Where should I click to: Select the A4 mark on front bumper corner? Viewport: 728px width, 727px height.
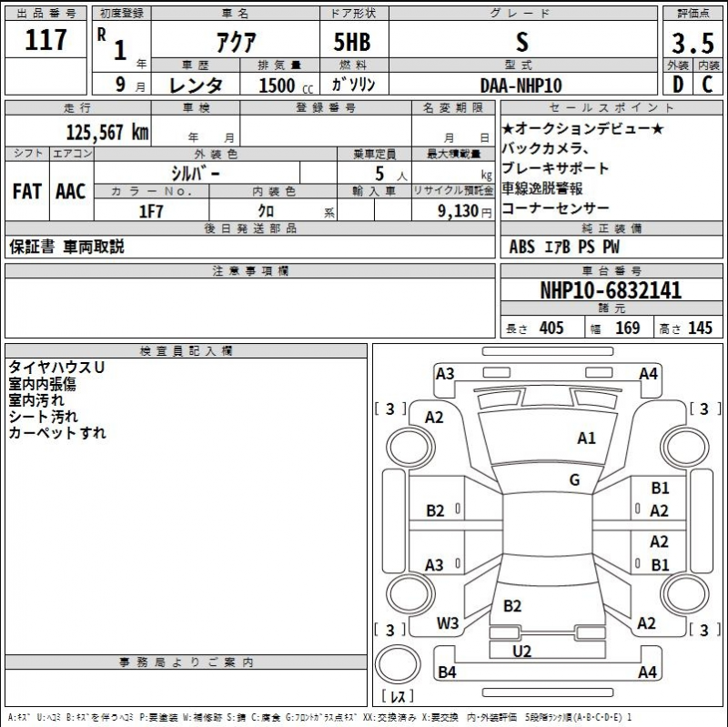648,374
